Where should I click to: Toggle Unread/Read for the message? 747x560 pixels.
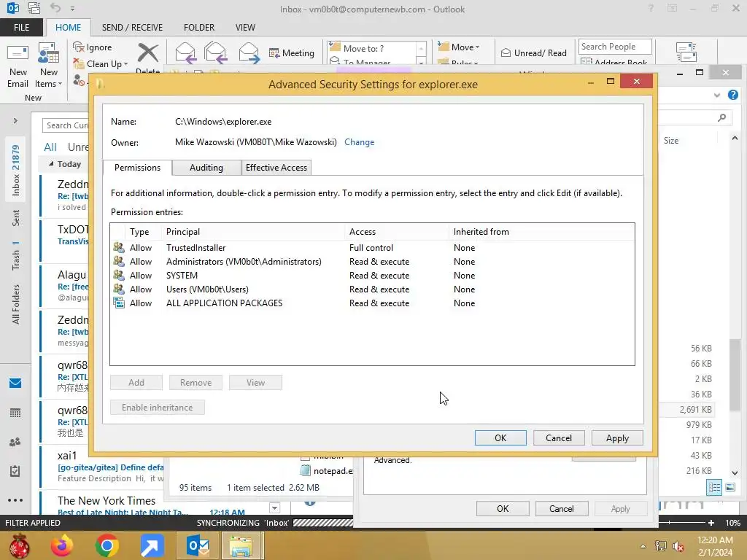click(x=533, y=52)
